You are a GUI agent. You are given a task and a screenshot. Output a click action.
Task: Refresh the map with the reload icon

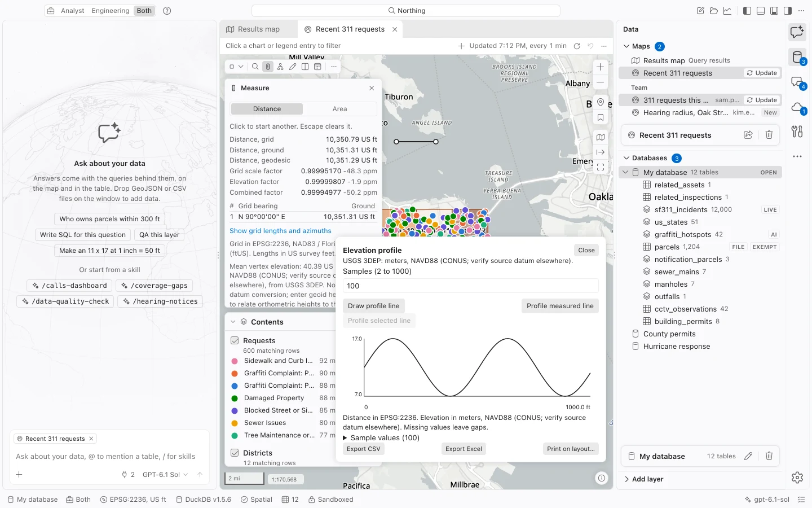point(577,46)
